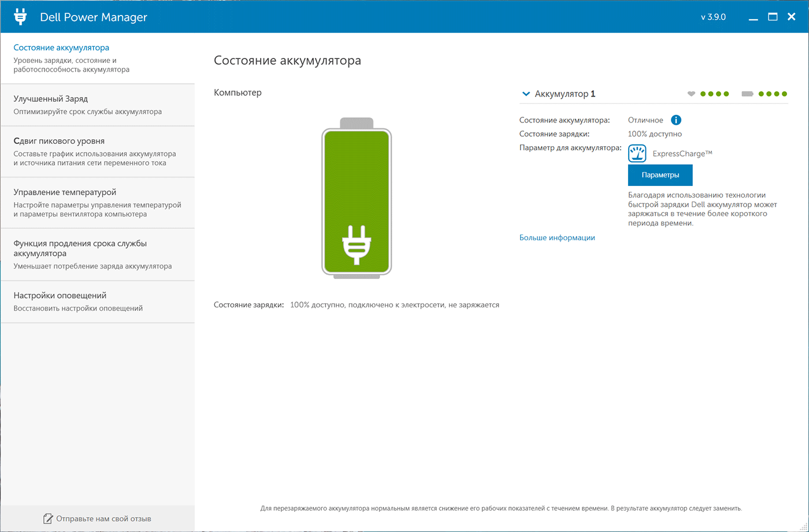Follow the "Больше информации" link
Viewport: 809px width, 532px height.
pyautogui.click(x=557, y=237)
